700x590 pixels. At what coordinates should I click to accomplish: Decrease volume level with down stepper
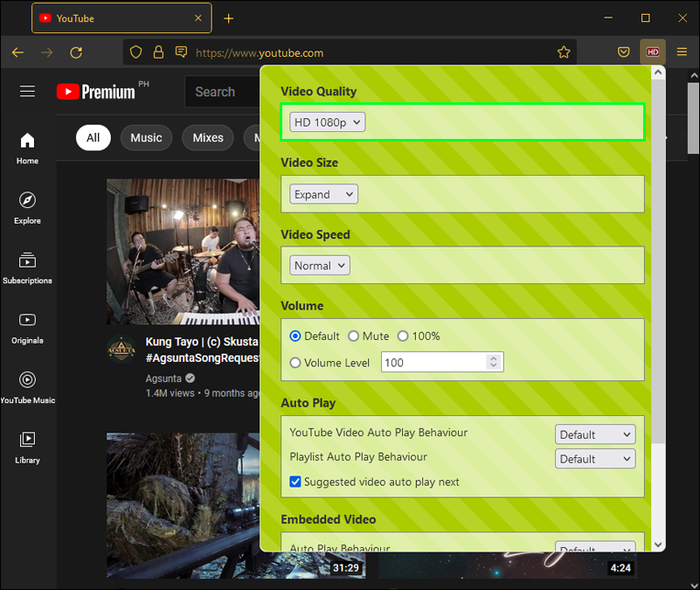coord(493,365)
